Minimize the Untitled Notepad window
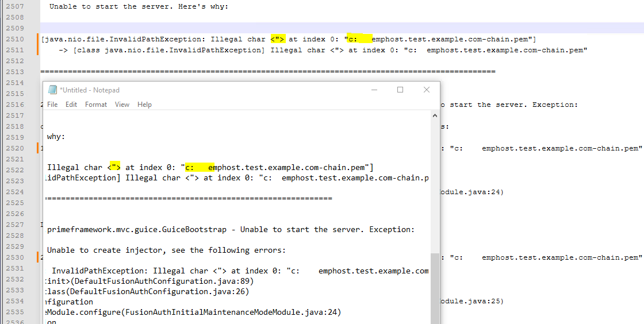 374,90
